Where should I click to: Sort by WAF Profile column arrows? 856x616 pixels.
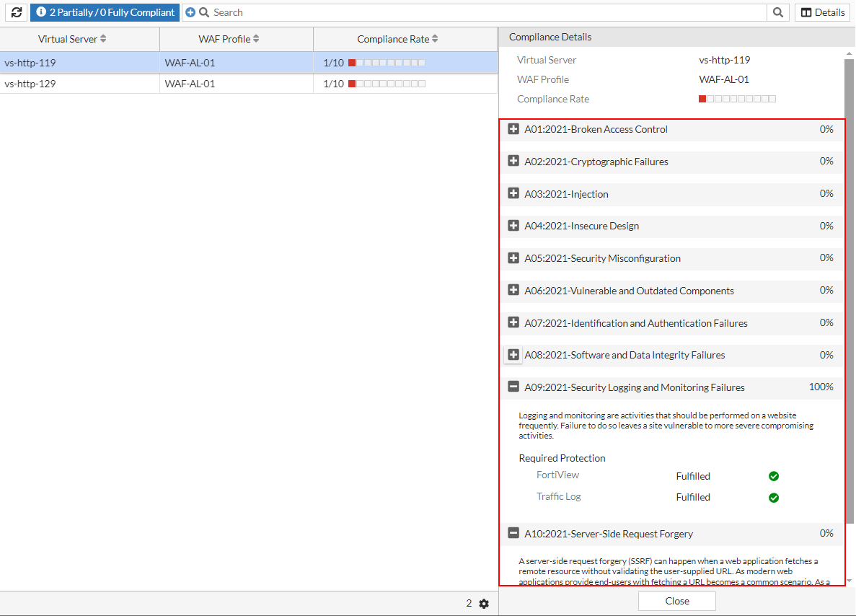click(256, 39)
